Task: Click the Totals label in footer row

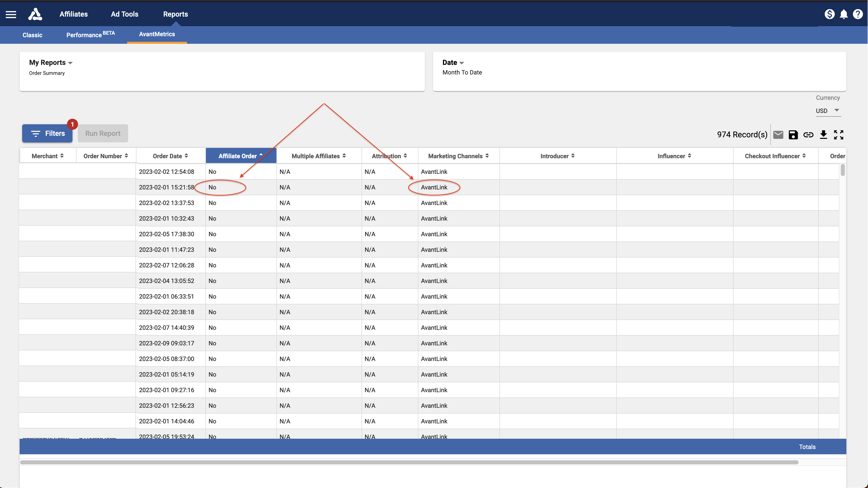Action: [x=807, y=447]
